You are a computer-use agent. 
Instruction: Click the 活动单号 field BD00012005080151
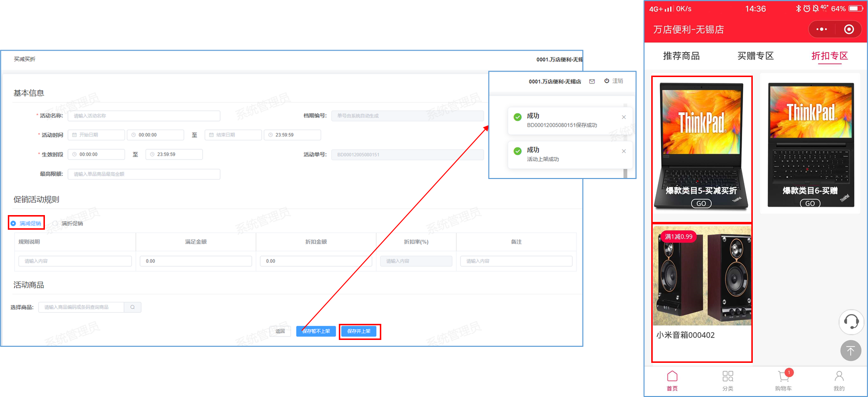coord(408,155)
